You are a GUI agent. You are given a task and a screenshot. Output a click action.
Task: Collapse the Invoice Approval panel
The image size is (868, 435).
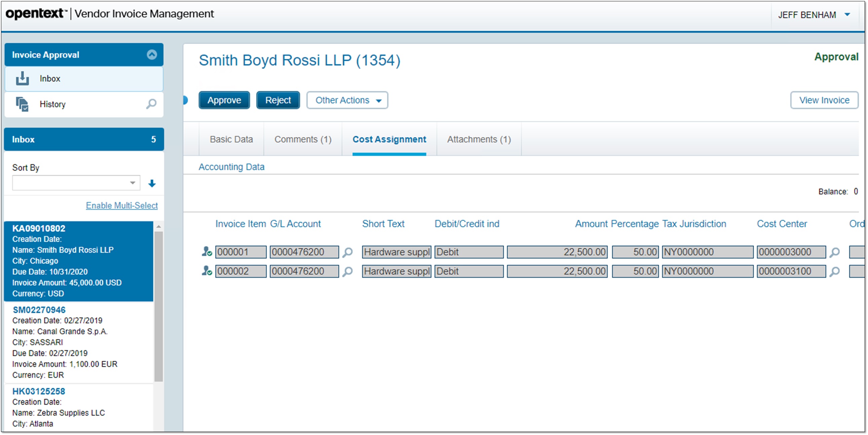click(x=152, y=55)
